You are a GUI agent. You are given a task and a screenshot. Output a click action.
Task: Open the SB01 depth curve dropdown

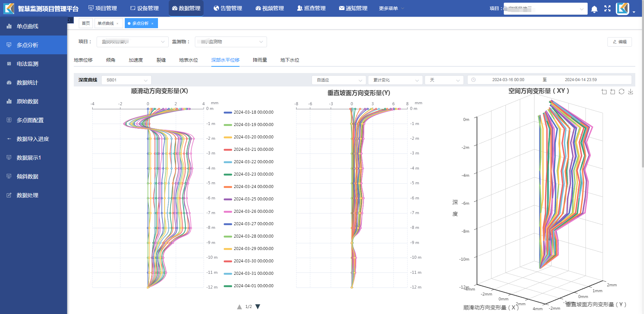126,80
